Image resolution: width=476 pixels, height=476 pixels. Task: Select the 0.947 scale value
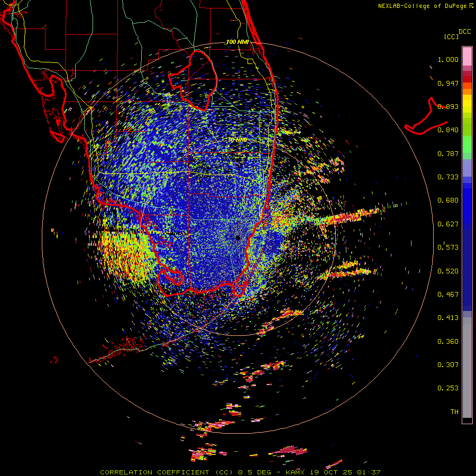pyautogui.click(x=448, y=83)
